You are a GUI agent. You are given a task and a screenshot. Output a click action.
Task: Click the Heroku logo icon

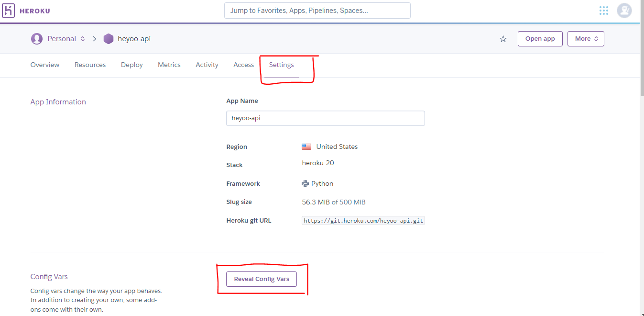point(9,11)
